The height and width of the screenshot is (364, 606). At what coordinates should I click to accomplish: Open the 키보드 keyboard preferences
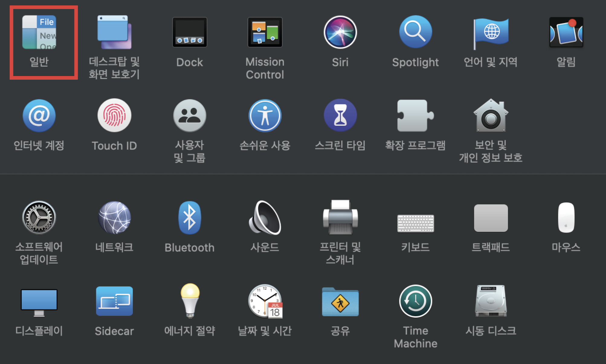(415, 223)
